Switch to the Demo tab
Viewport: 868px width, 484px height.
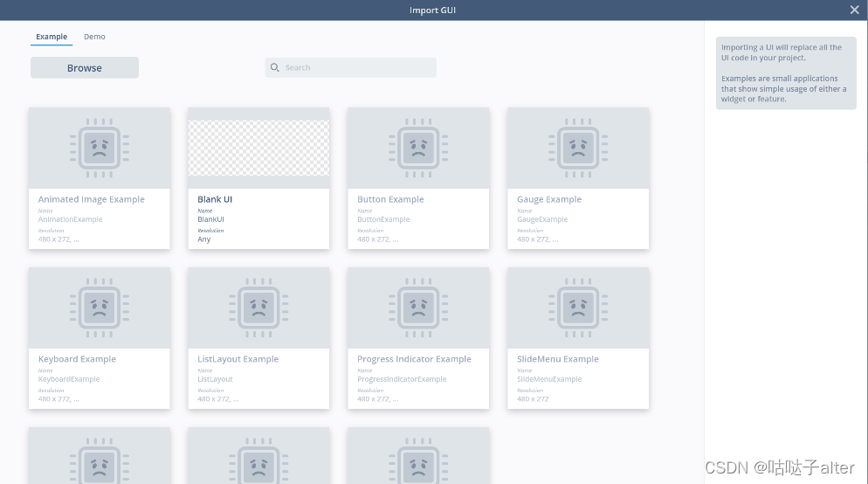(x=94, y=37)
